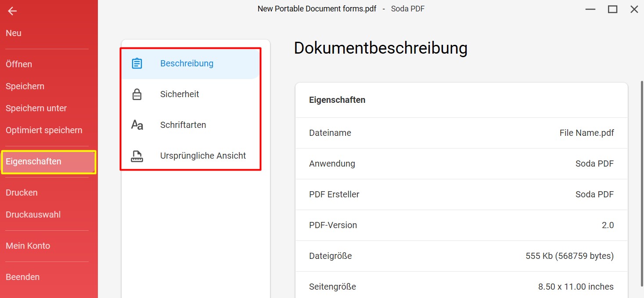Open Mein Konto
Screen dimensions: 644x298
28,246
